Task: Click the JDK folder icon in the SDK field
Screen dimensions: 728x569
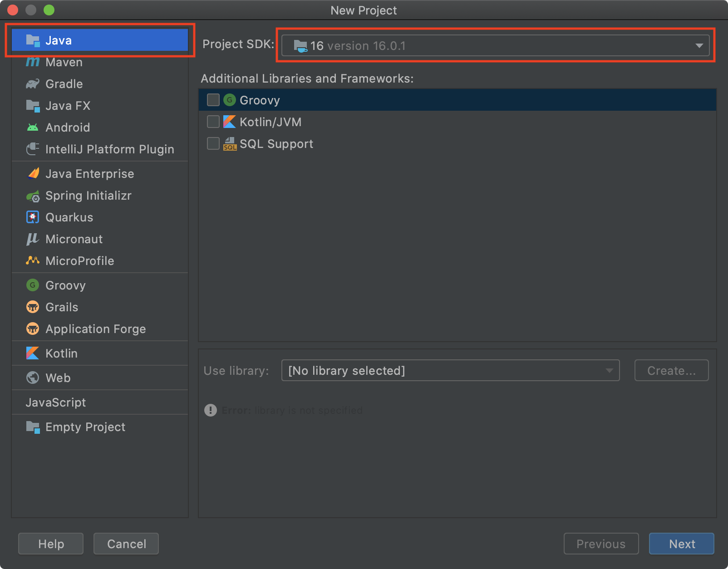Action: click(x=300, y=46)
